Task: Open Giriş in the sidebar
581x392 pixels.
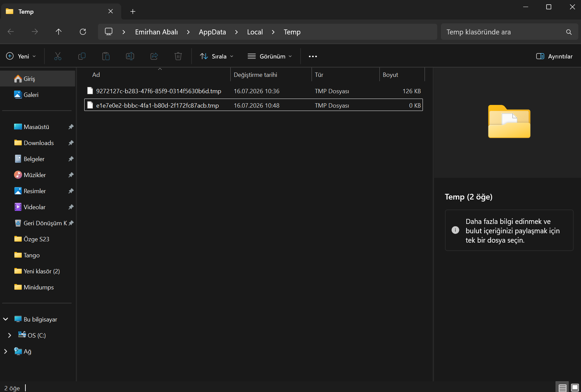Action: click(x=37, y=79)
